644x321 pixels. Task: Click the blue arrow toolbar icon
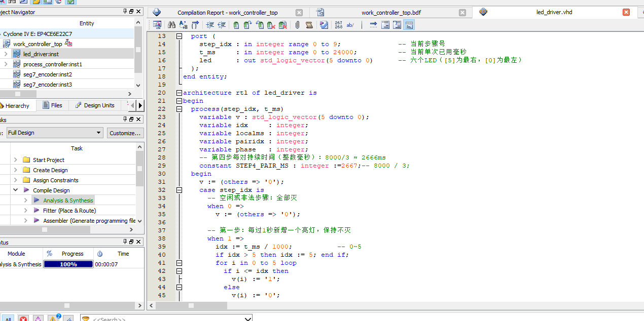point(373,25)
